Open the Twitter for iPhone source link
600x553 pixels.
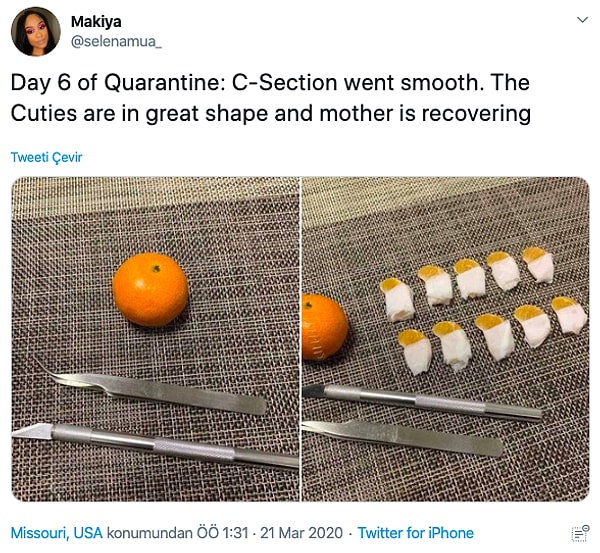(x=415, y=533)
